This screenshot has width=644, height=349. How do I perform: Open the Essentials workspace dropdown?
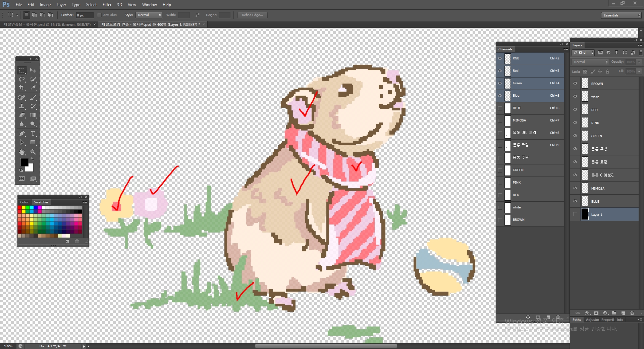point(621,15)
